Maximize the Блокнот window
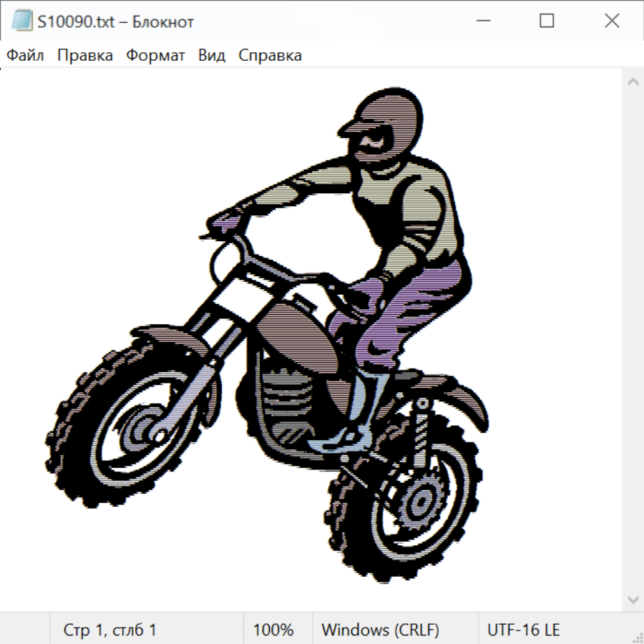This screenshot has height=644, width=644. [547, 21]
